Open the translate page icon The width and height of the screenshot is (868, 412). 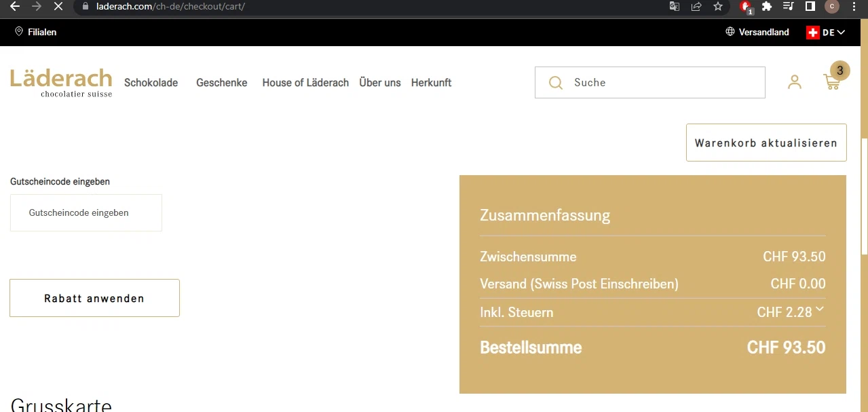675,7
